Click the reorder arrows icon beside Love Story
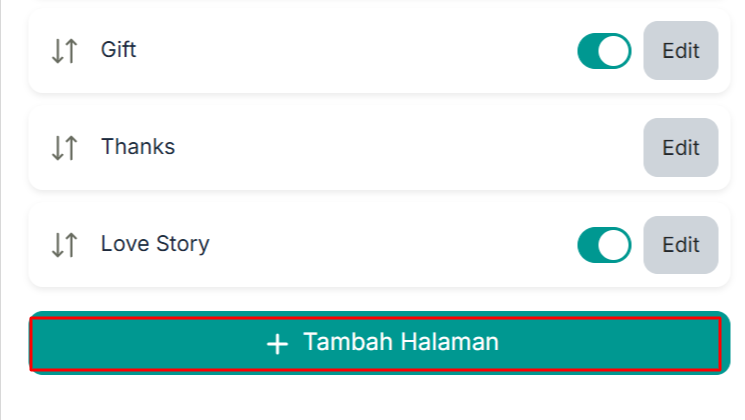Viewport: 745px width, 420px height. point(64,245)
